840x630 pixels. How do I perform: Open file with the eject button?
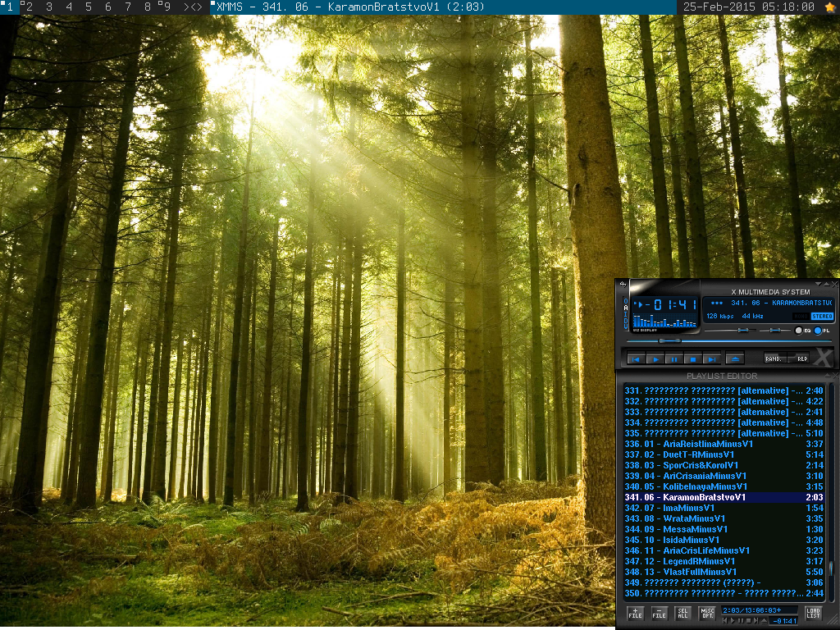pos(735,359)
